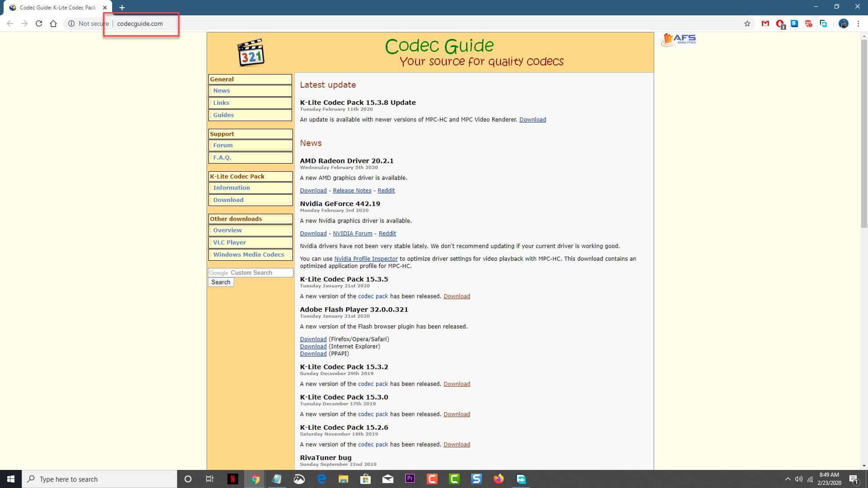
Task: Click Download link for Codec Pack 15.3.5
Action: point(457,296)
